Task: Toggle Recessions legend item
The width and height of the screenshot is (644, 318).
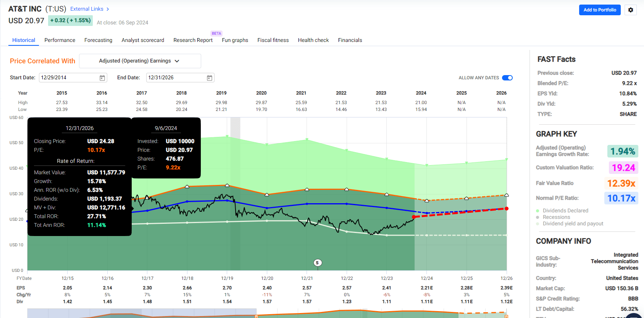Action: [x=556, y=217]
